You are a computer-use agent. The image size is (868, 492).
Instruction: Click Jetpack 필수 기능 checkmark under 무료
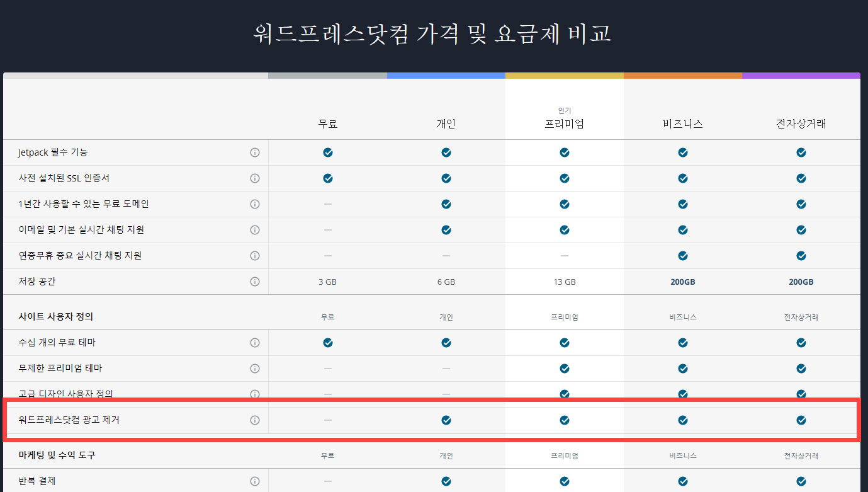[x=328, y=152]
